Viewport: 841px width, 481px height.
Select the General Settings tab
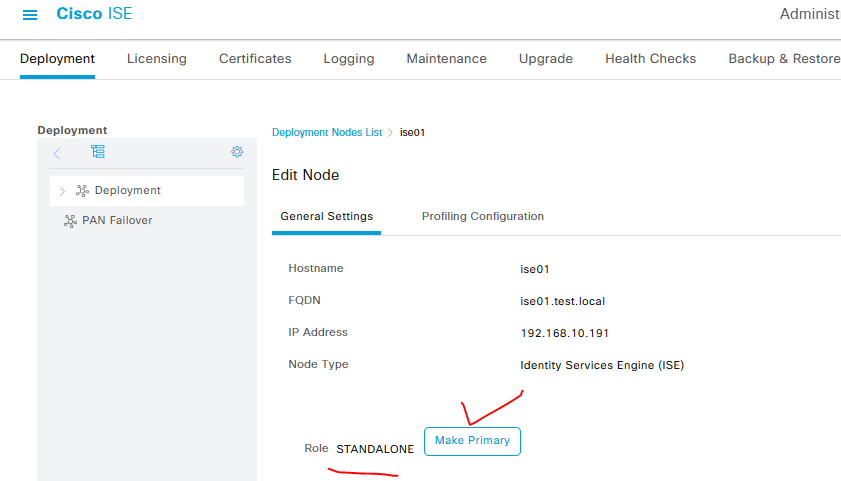(326, 216)
